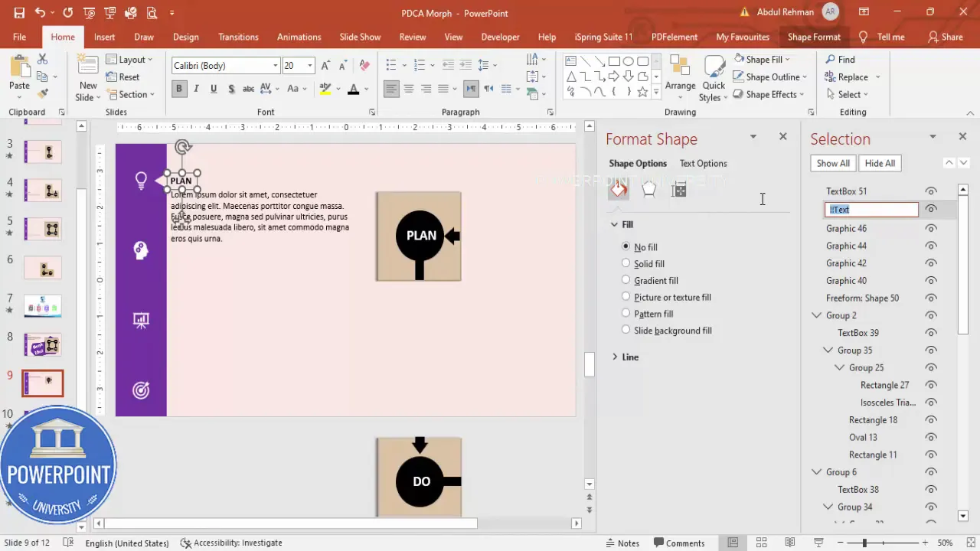Image resolution: width=980 pixels, height=551 pixels.
Task: Hide TextBox 51 using its eye icon
Action: click(x=931, y=191)
